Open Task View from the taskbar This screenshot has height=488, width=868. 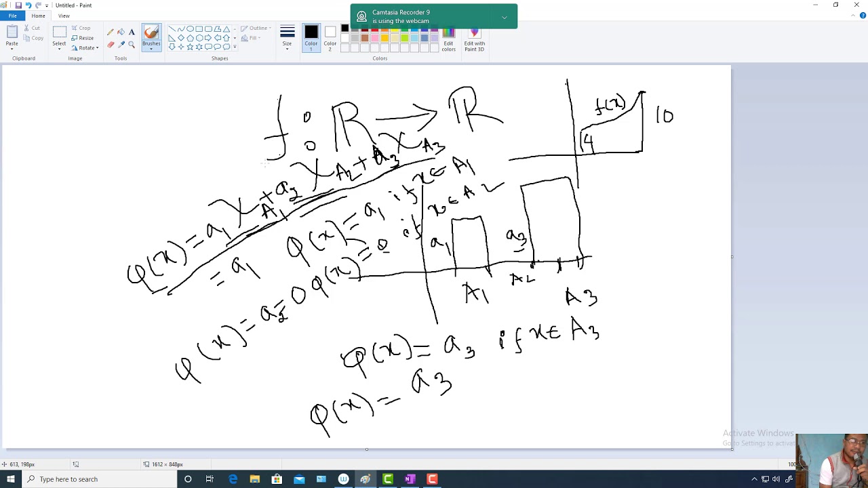click(210, 479)
